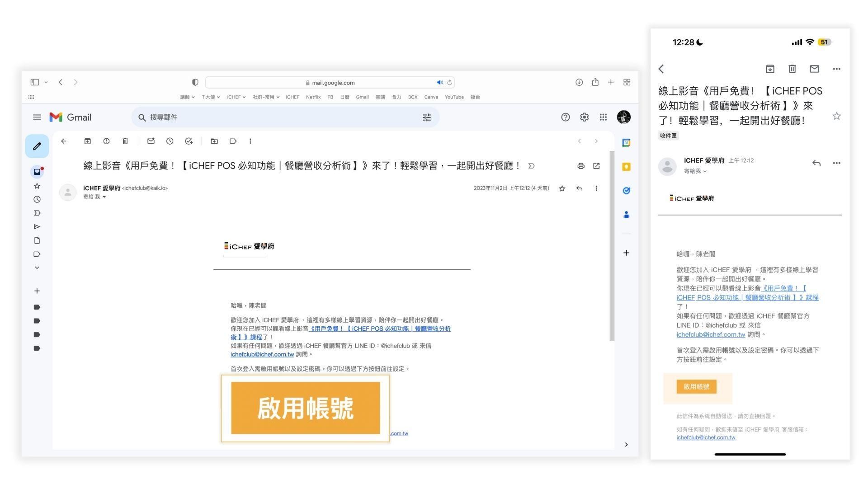
Task: Star the email in desktop Gmail
Action: [562, 188]
